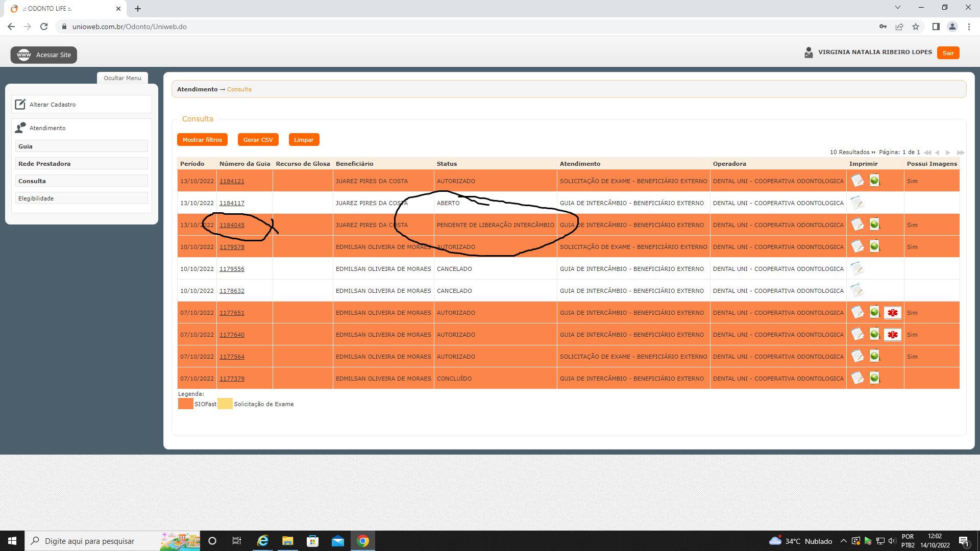The width and height of the screenshot is (980, 551).
Task: Click Alterar Cadastro edit icon
Action: [x=20, y=105]
